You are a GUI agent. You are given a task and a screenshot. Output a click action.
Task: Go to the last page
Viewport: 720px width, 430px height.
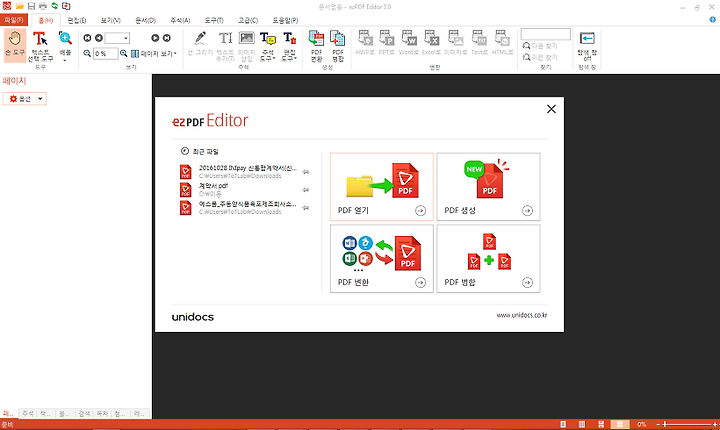coord(167,38)
